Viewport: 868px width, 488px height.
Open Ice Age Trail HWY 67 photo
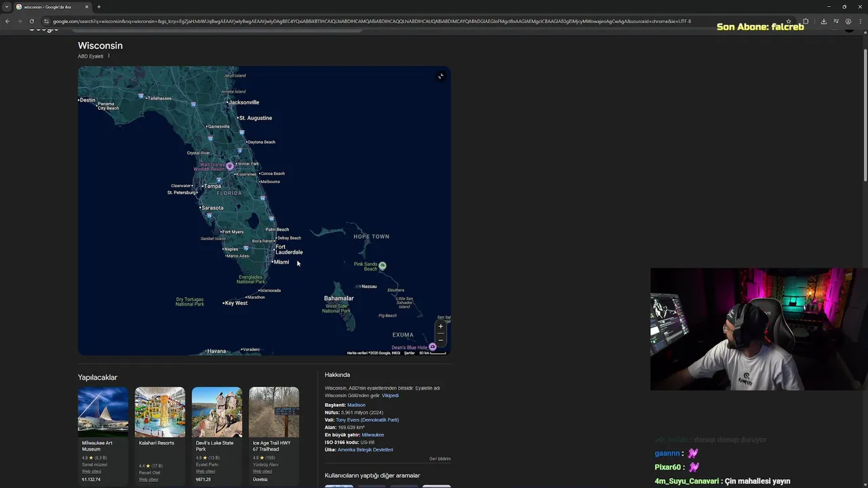274,412
